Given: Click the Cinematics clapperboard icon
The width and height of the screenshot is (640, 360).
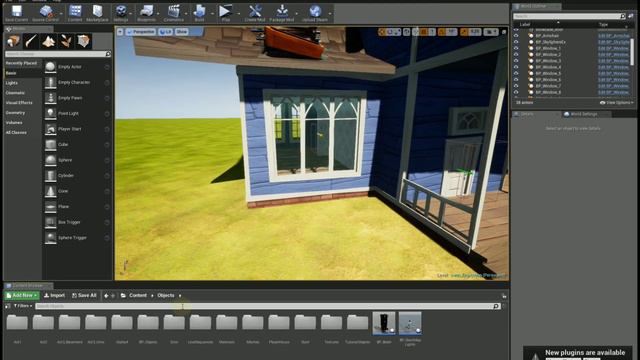Looking at the screenshot, I should click(173, 13).
